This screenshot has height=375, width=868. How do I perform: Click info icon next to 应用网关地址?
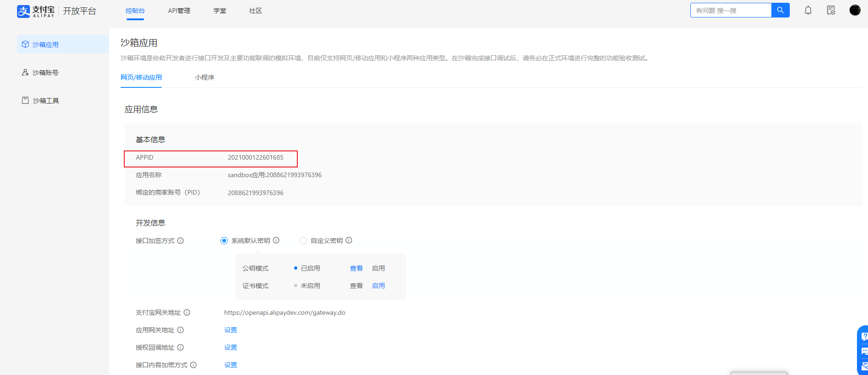click(180, 330)
